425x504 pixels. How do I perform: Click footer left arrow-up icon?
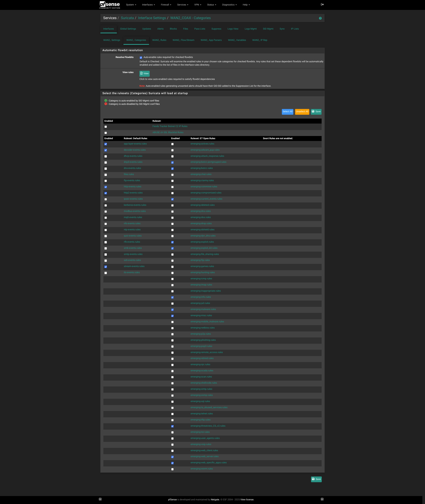[100, 499]
